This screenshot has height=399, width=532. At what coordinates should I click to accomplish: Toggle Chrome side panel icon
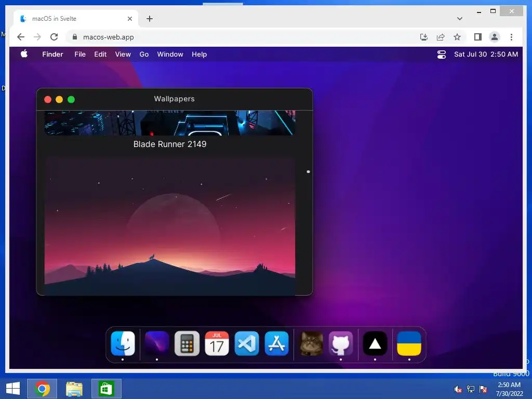(478, 37)
